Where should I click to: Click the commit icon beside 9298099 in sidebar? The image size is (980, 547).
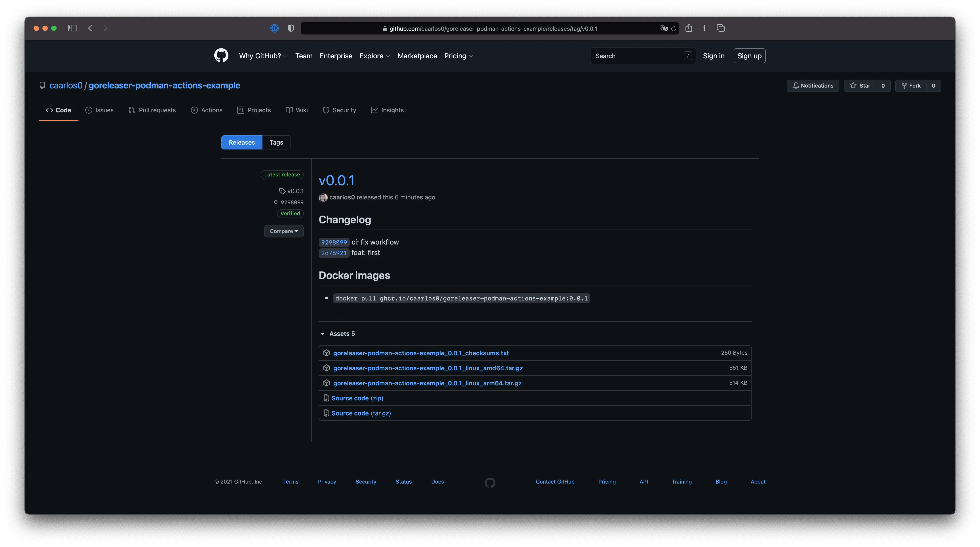tap(275, 202)
